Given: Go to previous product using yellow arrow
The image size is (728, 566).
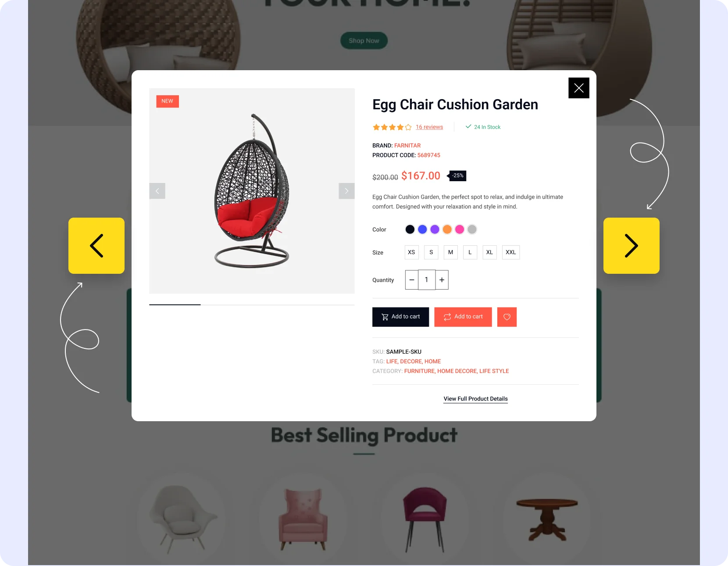Looking at the screenshot, I should [96, 246].
